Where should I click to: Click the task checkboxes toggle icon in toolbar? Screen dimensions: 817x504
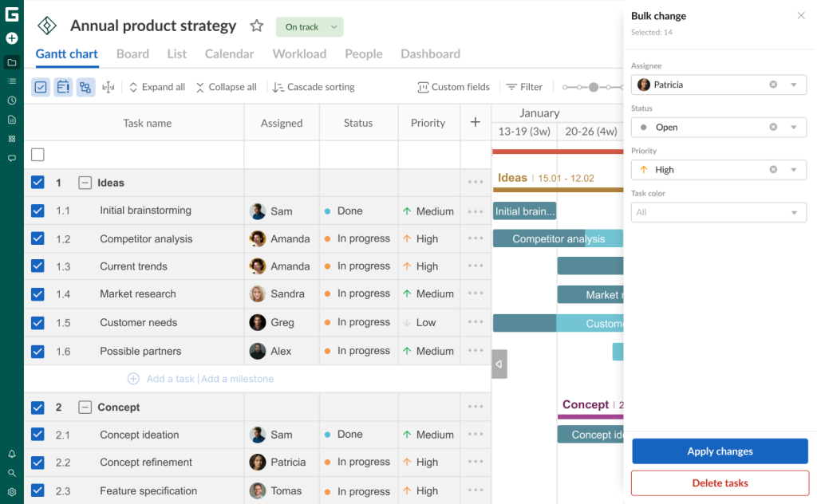[40, 87]
